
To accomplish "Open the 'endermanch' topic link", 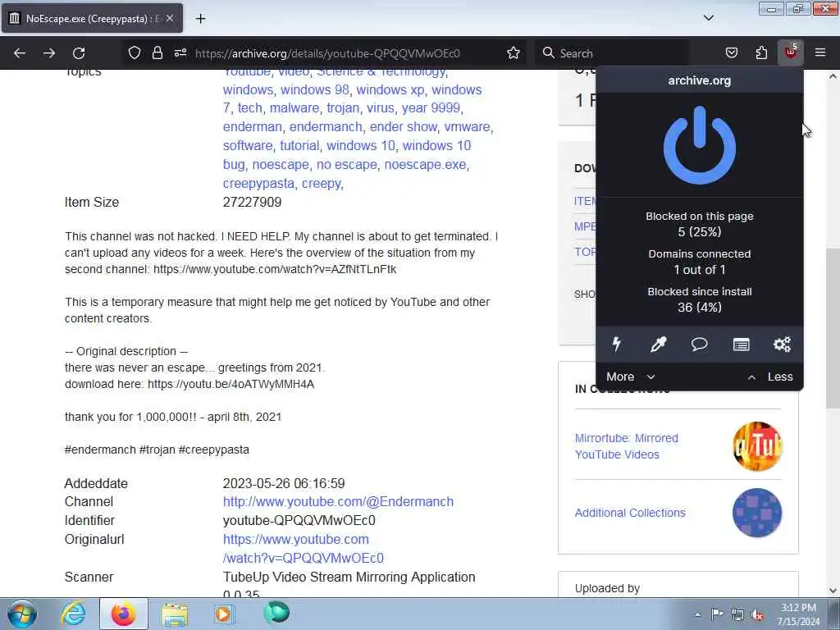I will (x=326, y=126).
